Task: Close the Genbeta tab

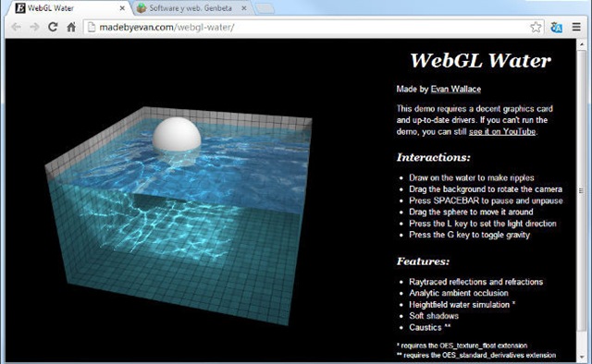Action: [244, 8]
